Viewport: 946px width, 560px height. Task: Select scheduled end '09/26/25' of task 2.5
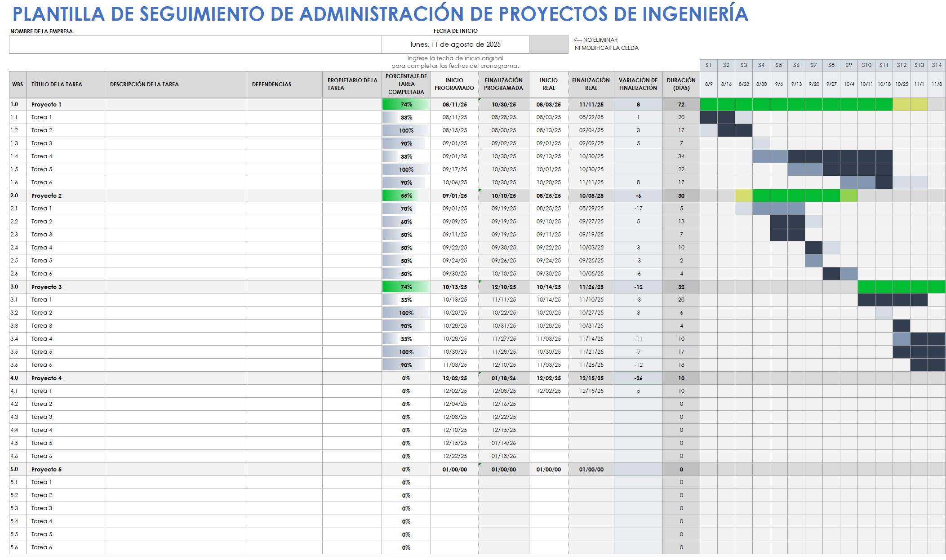pyautogui.click(x=504, y=261)
